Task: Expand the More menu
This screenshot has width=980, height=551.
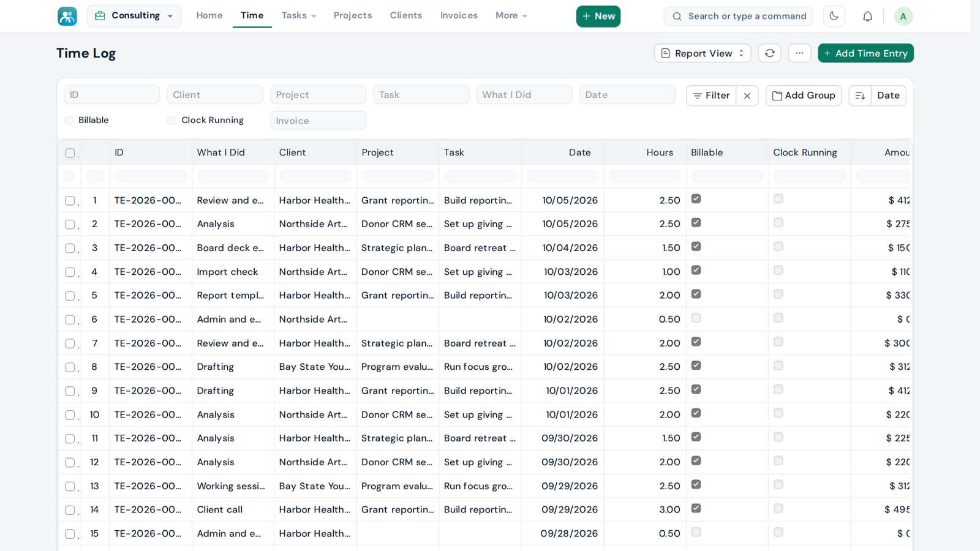Action: 511,15
